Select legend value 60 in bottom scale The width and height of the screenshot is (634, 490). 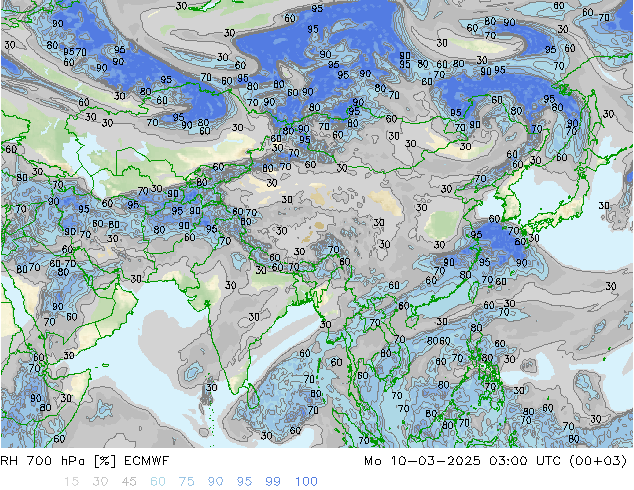point(158,482)
